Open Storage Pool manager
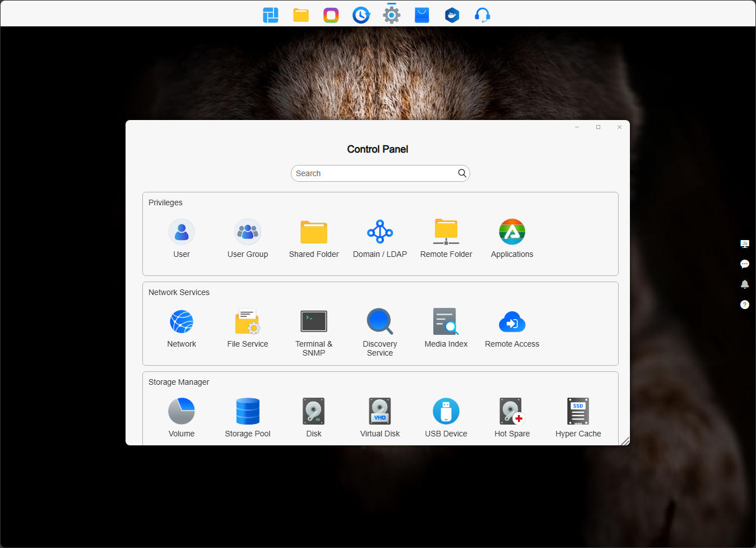The width and height of the screenshot is (756, 548). click(248, 411)
